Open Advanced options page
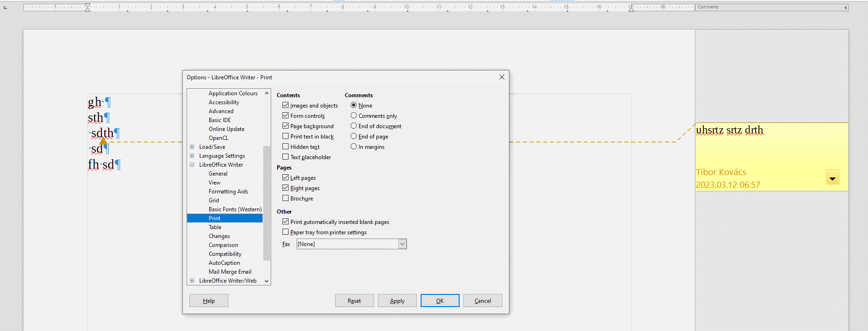 (x=221, y=111)
